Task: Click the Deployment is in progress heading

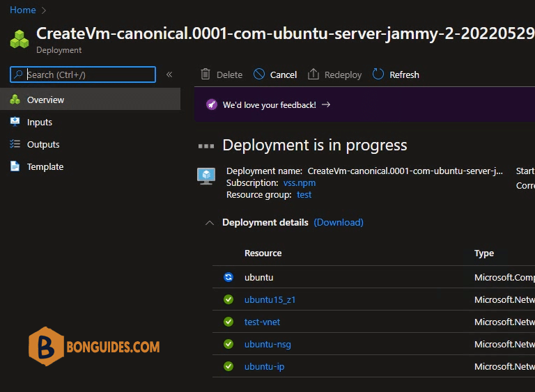Action: point(315,146)
